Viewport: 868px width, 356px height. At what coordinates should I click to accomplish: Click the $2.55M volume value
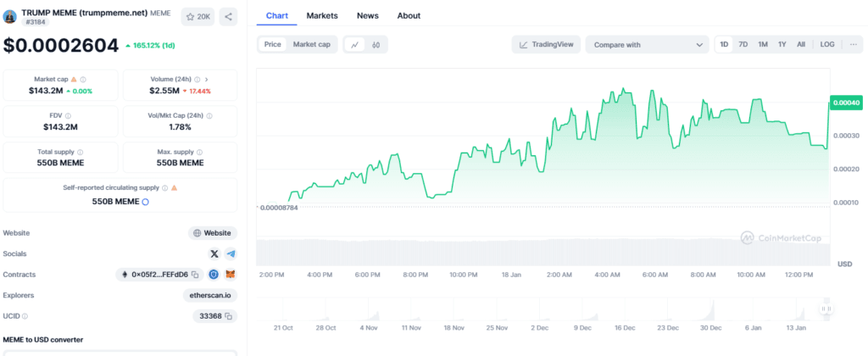(x=164, y=91)
